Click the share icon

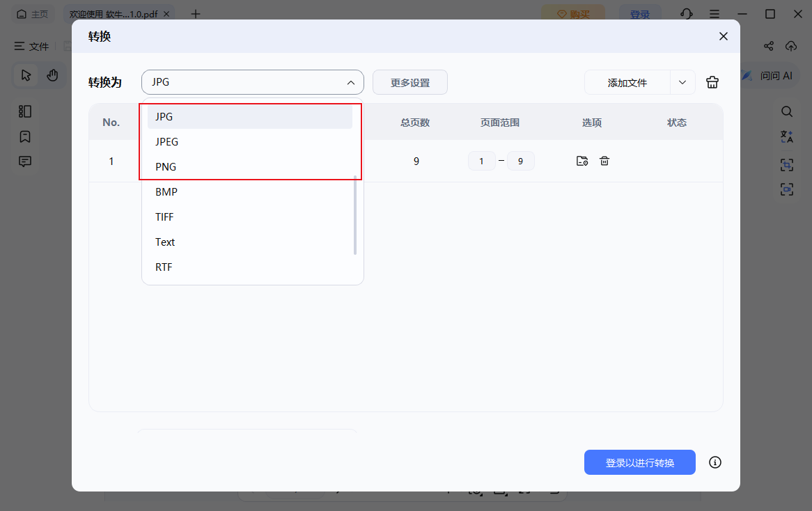point(769,46)
